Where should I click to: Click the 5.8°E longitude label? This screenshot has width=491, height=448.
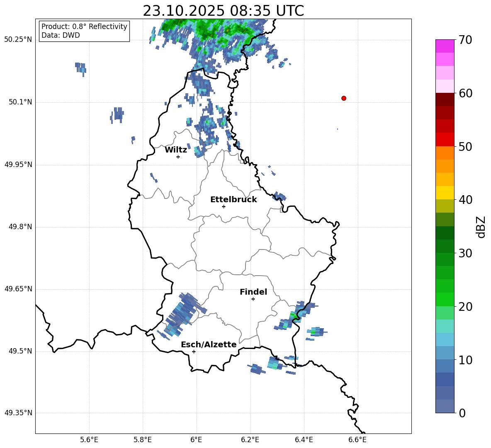pos(143,440)
